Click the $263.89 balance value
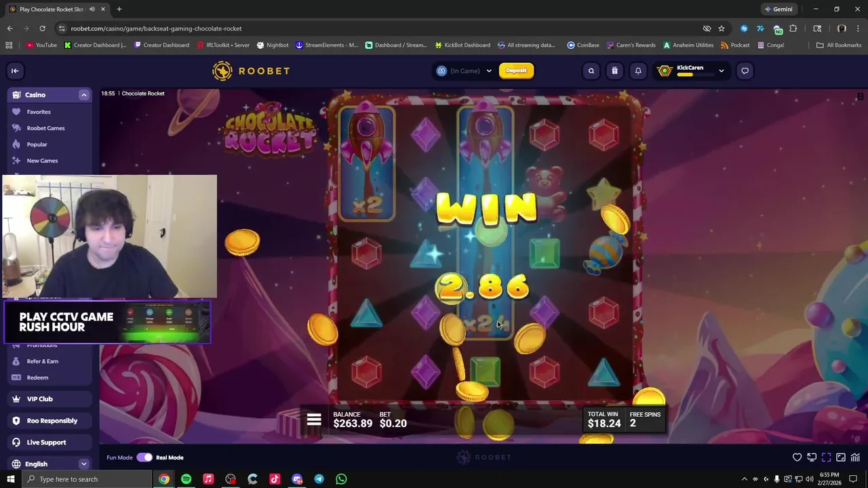868x488 pixels. pos(353,424)
